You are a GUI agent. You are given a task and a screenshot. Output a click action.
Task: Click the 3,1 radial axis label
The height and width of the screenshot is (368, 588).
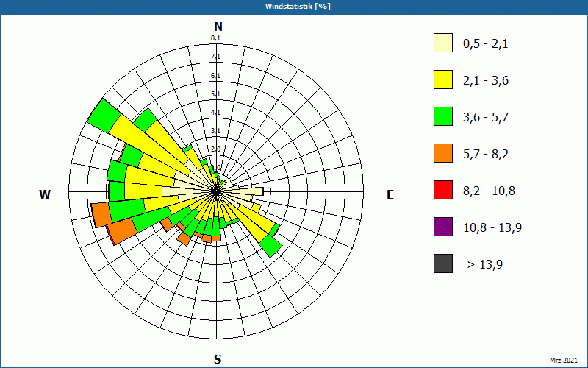click(x=215, y=131)
